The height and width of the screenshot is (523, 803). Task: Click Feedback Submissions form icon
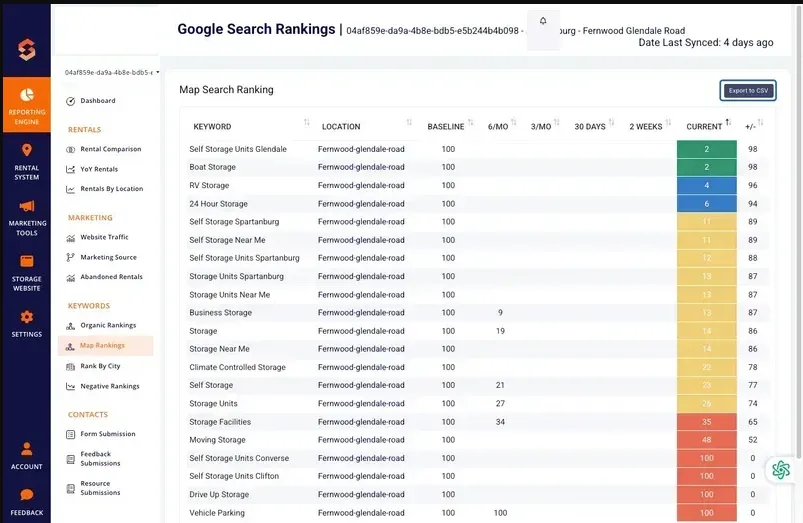click(71, 459)
